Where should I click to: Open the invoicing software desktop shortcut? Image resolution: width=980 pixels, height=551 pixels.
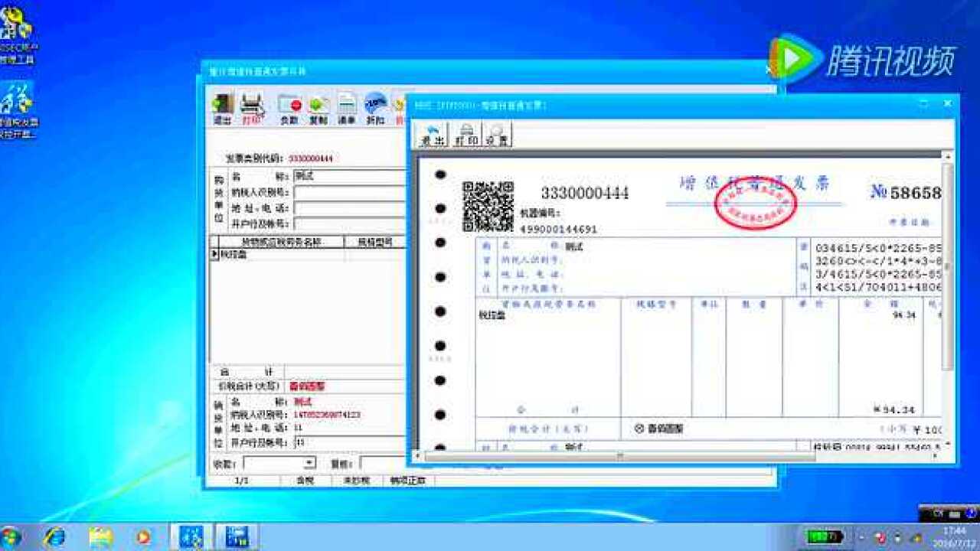pos(18,112)
